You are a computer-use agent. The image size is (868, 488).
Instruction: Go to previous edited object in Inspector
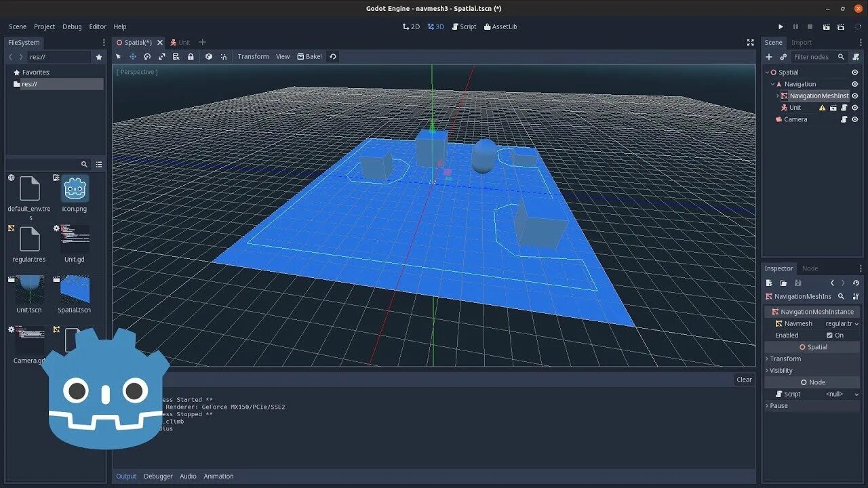832,283
